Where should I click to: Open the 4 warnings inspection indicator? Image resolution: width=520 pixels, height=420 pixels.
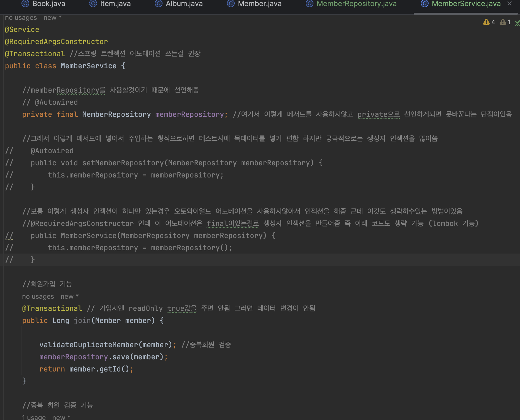coord(489,22)
